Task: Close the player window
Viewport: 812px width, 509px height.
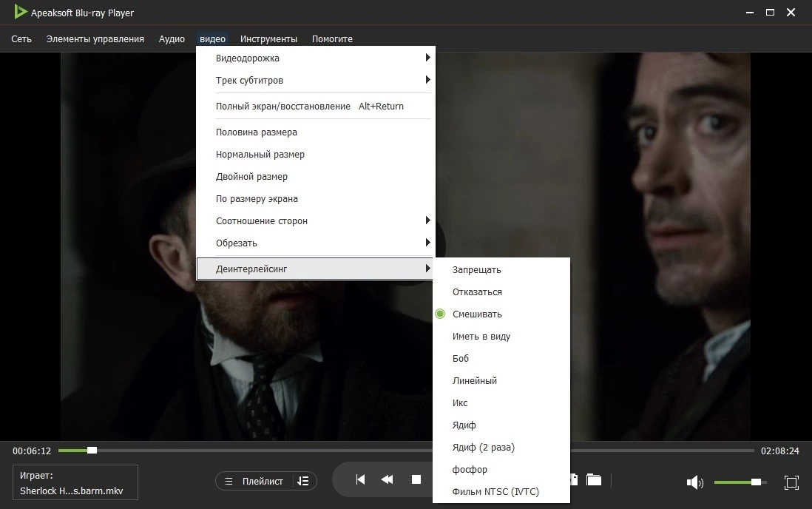Action: pos(791,13)
